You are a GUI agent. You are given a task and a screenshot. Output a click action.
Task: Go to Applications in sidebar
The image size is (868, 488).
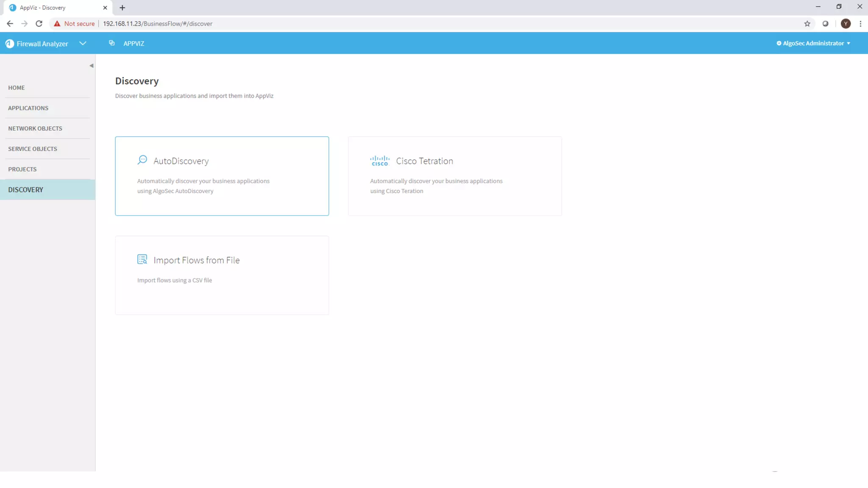[x=28, y=108]
